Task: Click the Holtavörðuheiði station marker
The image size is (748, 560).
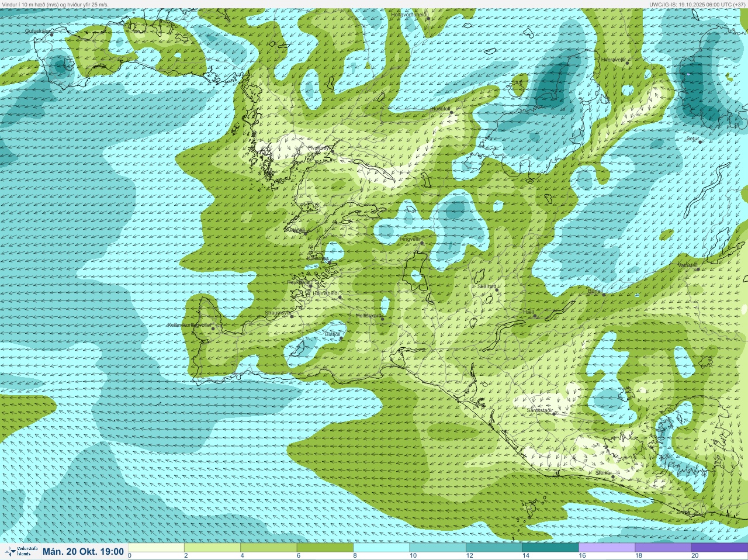Action: (428, 18)
